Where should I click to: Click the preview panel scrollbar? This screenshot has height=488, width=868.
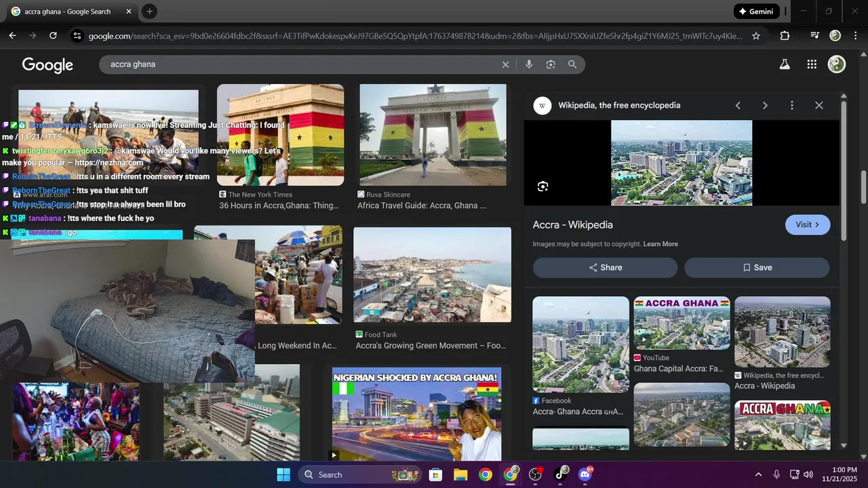pos(844,169)
